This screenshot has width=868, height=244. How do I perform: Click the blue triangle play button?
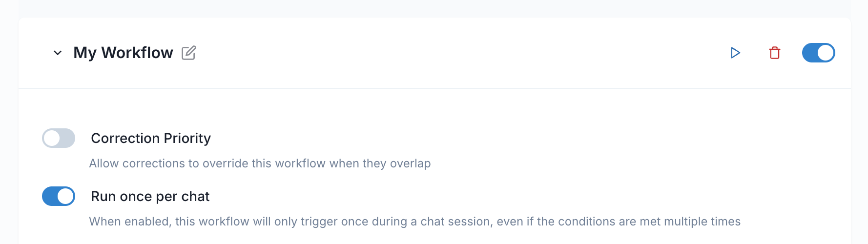(735, 53)
